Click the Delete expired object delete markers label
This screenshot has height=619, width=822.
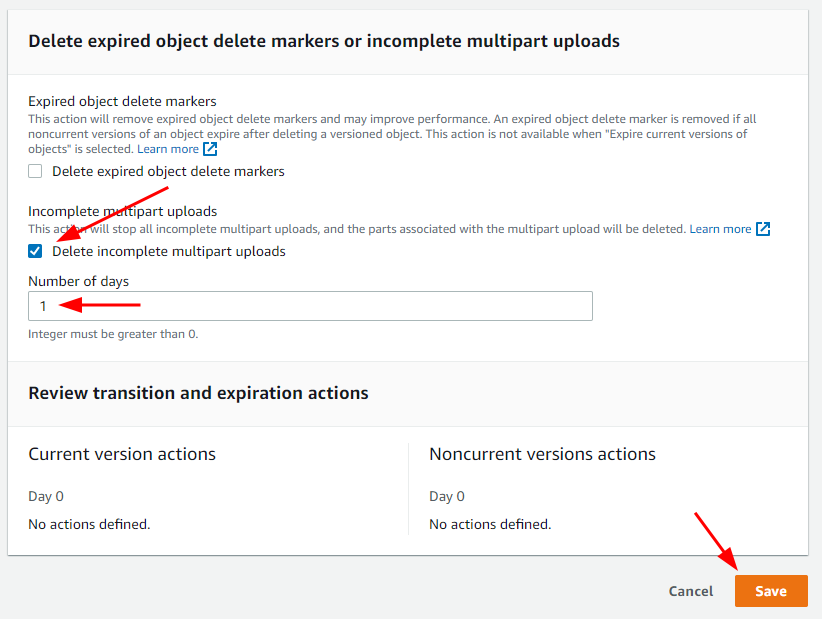(x=168, y=171)
